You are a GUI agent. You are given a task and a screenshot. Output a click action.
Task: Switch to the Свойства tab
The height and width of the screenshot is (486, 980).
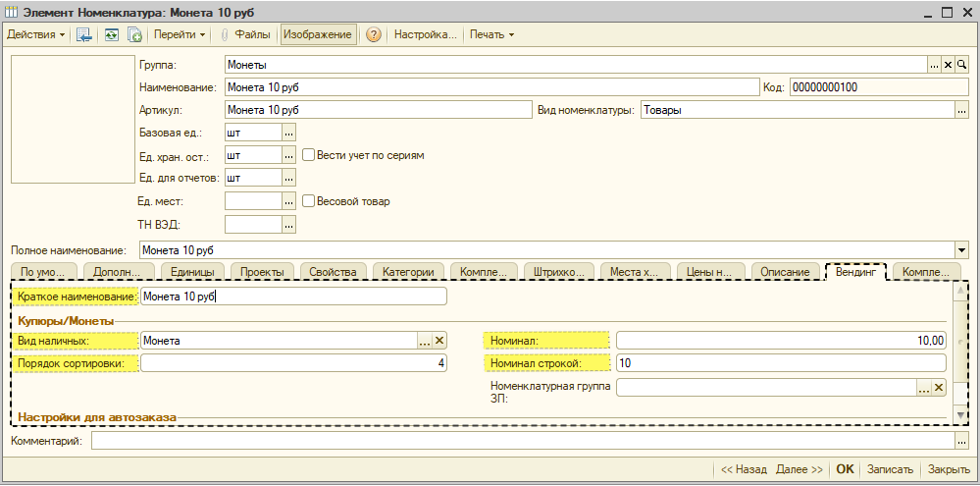pyautogui.click(x=334, y=272)
